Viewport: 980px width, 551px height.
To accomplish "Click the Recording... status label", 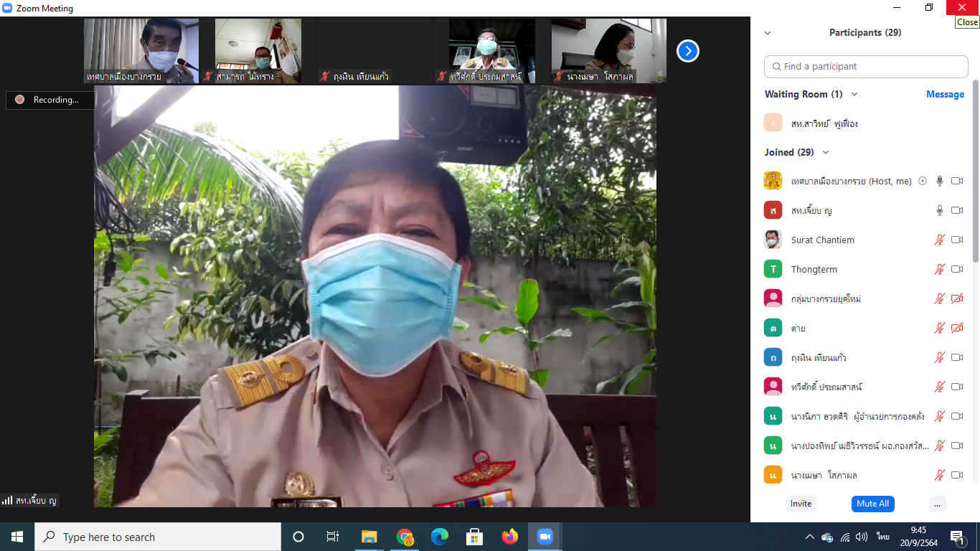I will pos(56,100).
